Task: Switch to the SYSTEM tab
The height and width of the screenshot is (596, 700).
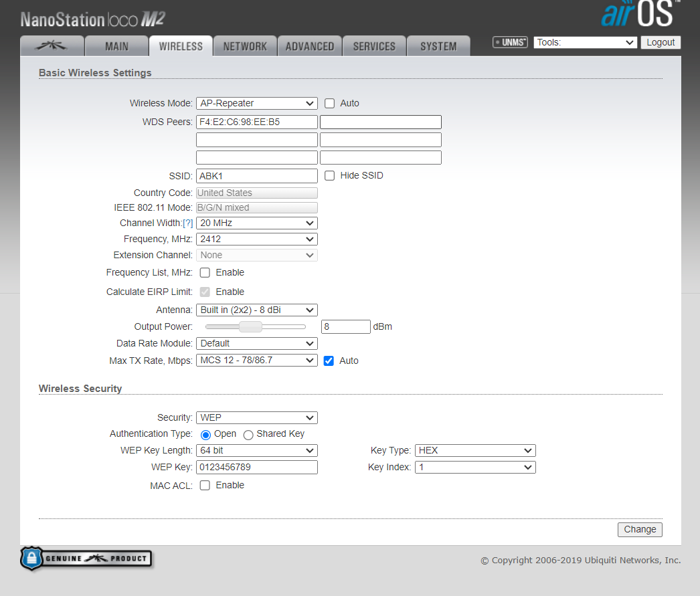Action: tap(438, 46)
